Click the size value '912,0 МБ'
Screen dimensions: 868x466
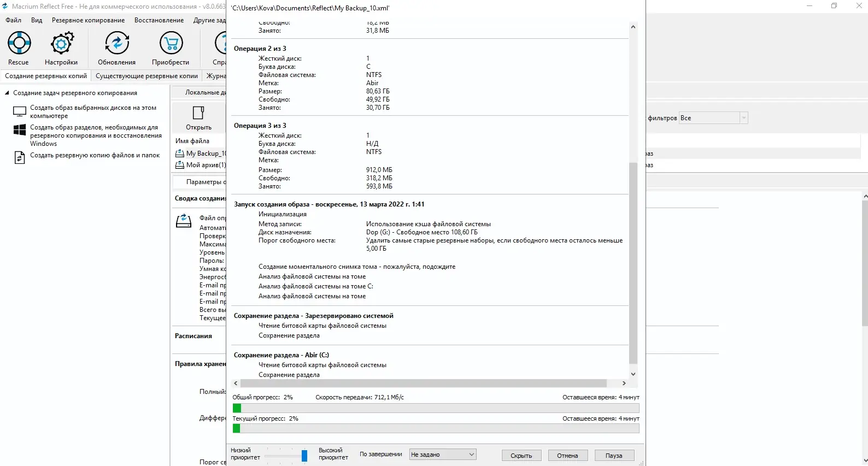click(x=379, y=170)
